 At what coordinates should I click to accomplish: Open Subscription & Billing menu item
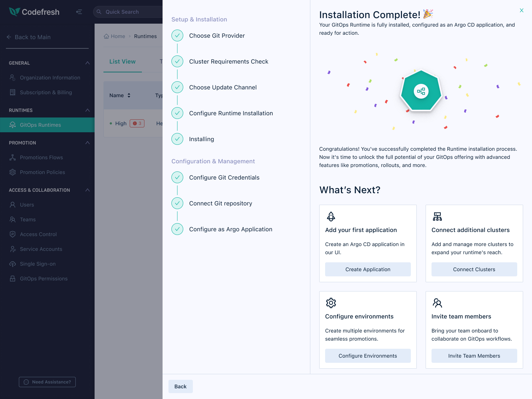click(47, 92)
